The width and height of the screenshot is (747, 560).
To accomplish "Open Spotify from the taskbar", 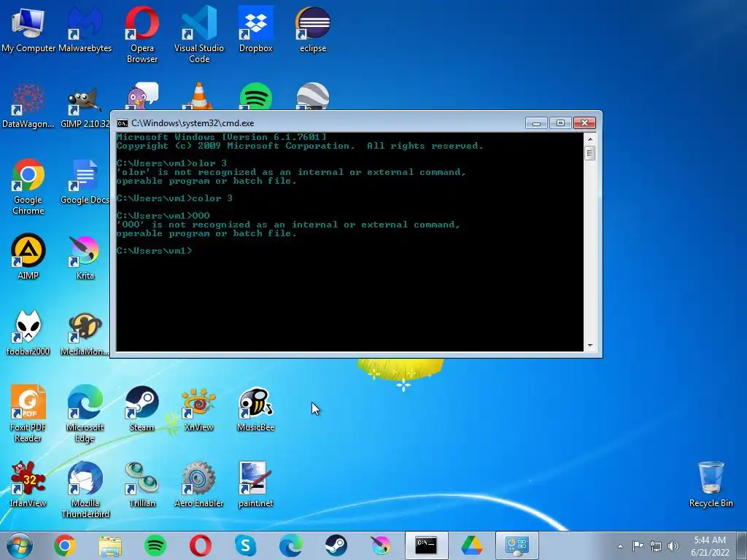I will [155, 545].
